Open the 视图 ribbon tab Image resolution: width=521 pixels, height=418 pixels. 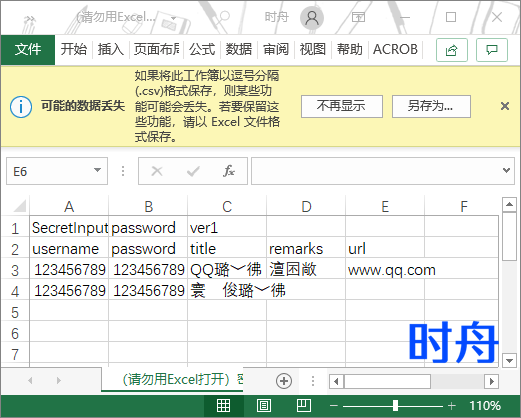(x=313, y=50)
